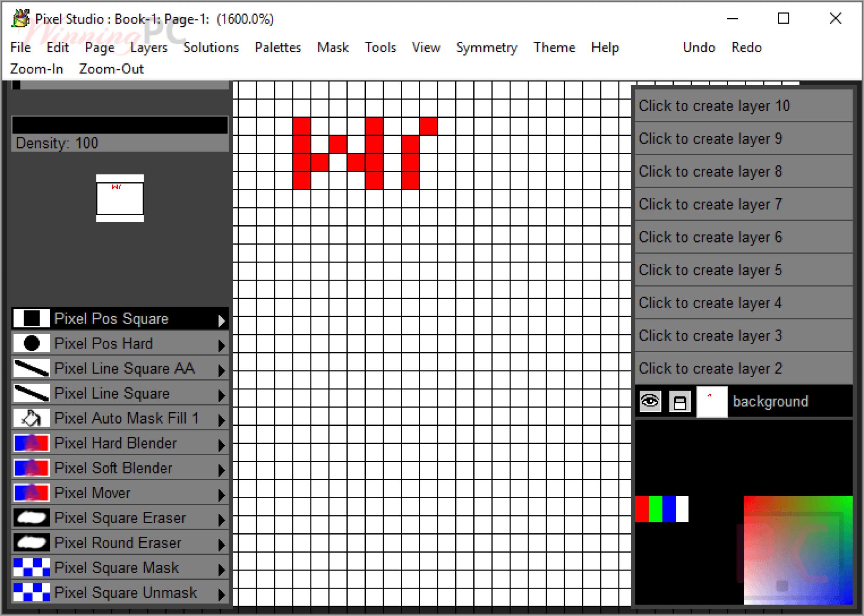864x616 pixels.
Task: Click to create layer 2
Action: [x=744, y=368]
